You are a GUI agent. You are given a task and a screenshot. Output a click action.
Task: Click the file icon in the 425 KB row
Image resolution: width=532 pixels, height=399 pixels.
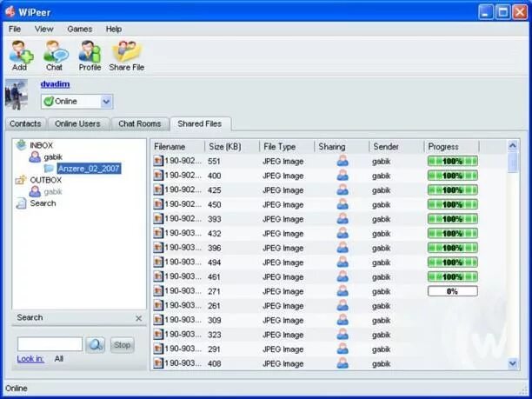158,190
